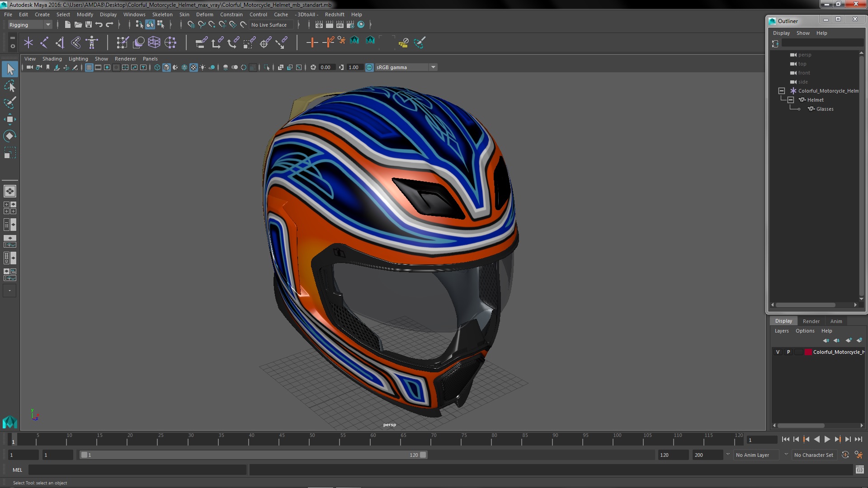Open the Display menu in Outliner
The width and height of the screenshot is (868, 488).
coord(781,33)
